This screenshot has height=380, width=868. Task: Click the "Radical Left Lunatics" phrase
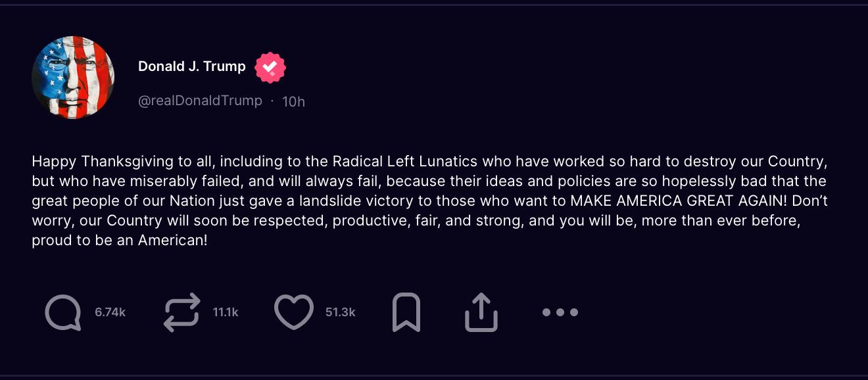coord(405,161)
